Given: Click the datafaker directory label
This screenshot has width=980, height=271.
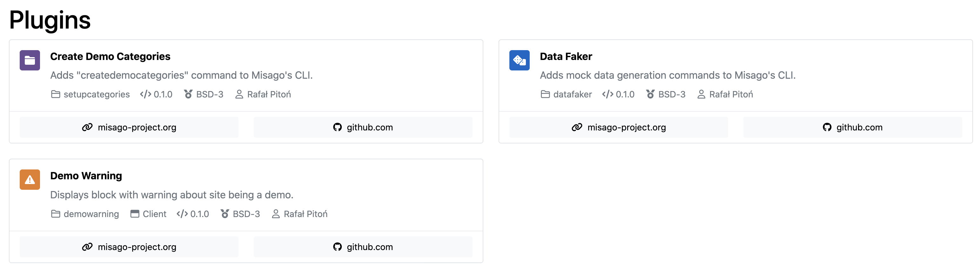Looking at the screenshot, I should click(572, 94).
